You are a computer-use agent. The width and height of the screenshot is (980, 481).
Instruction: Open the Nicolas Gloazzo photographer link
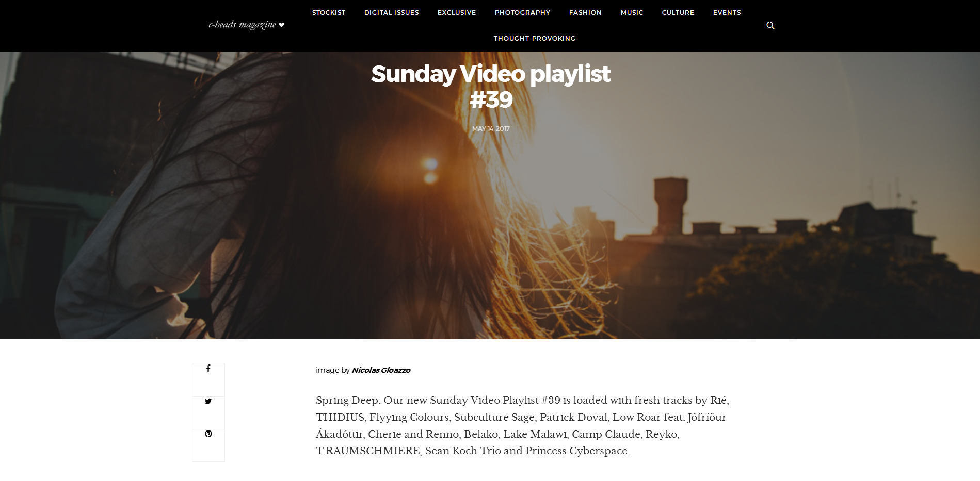click(x=381, y=370)
